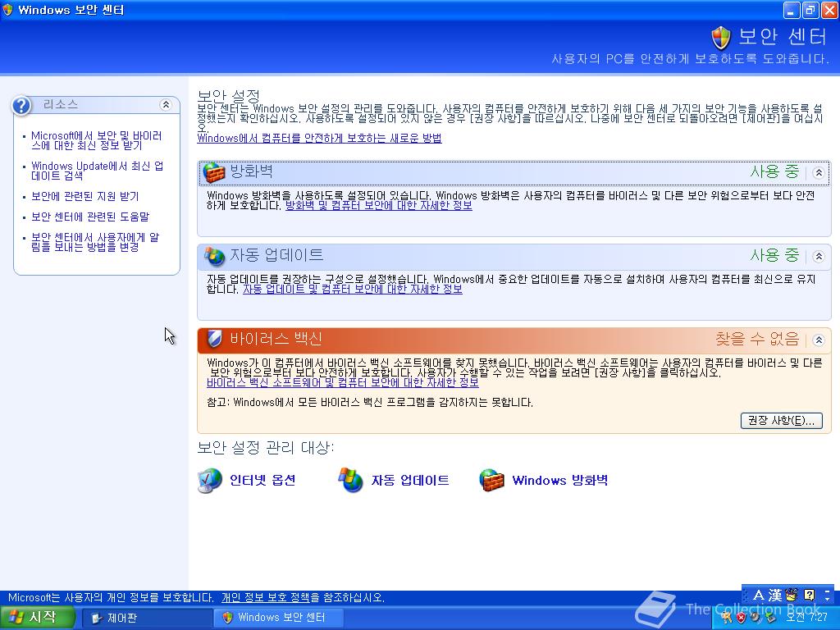Click 자동 업데이트 section header title
The height and width of the screenshot is (630, 840).
(x=276, y=255)
